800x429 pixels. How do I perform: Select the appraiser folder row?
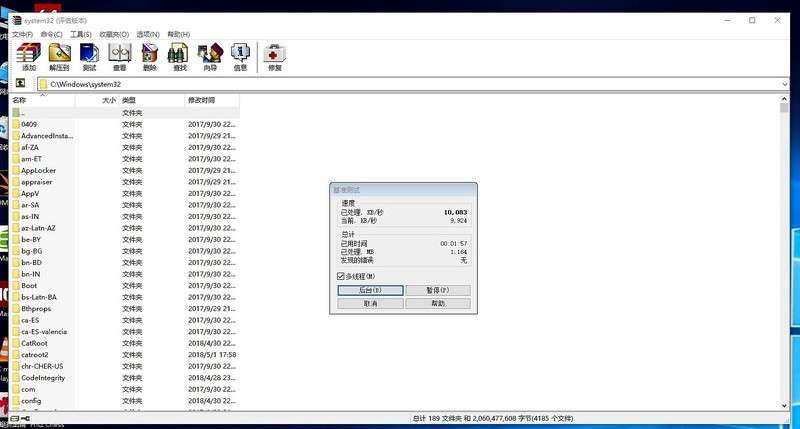[x=125, y=182]
